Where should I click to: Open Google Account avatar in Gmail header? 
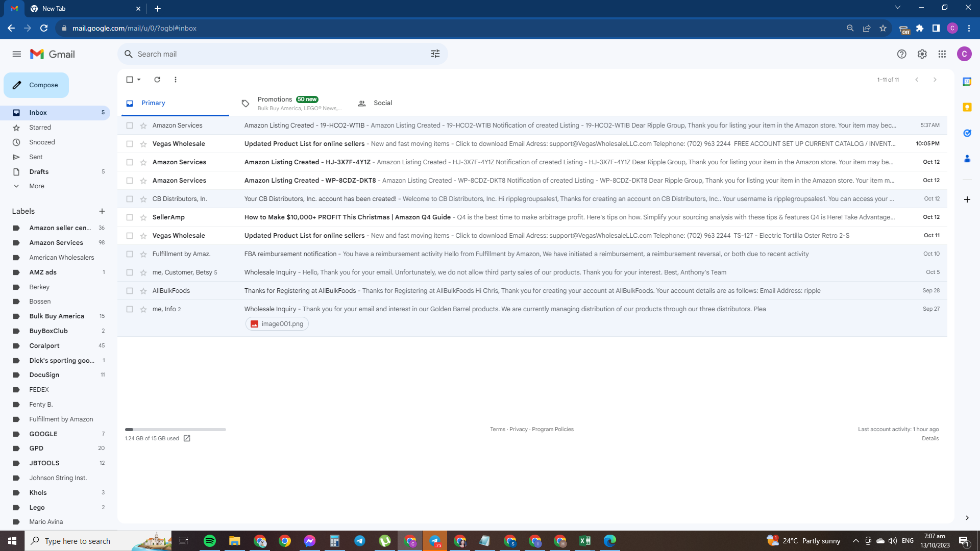pyautogui.click(x=964, y=54)
